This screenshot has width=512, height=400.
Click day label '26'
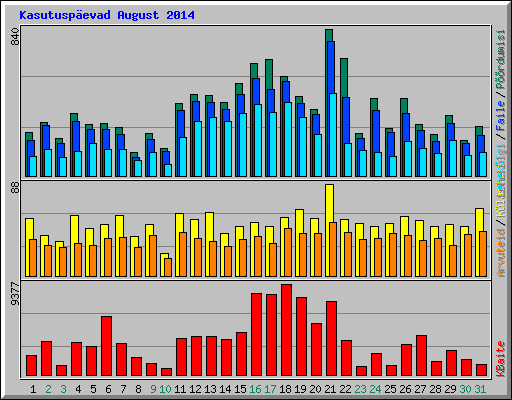click(x=405, y=389)
